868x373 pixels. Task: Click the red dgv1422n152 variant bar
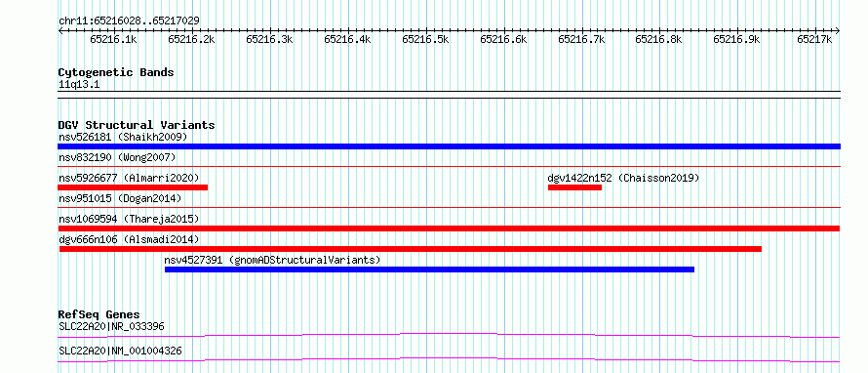coord(574,187)
